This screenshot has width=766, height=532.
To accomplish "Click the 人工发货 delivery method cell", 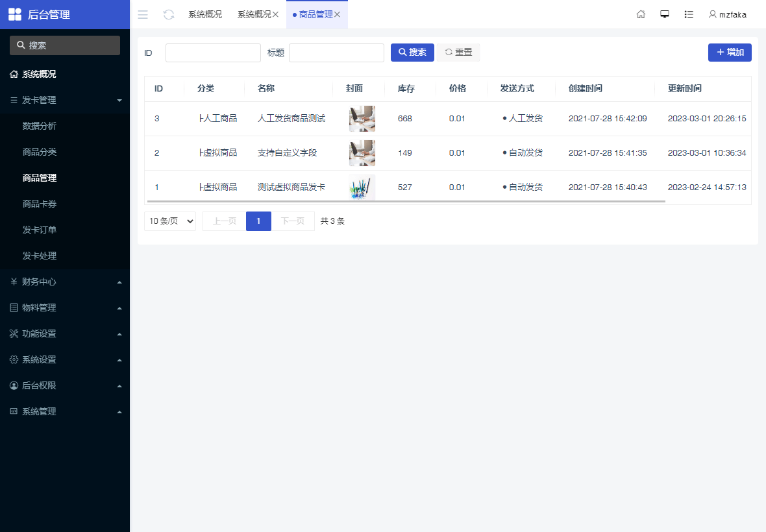I will point(522,119).
